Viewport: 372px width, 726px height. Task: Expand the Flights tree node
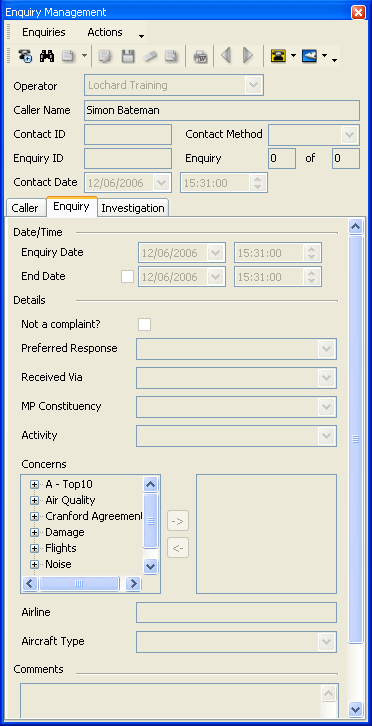34,548
